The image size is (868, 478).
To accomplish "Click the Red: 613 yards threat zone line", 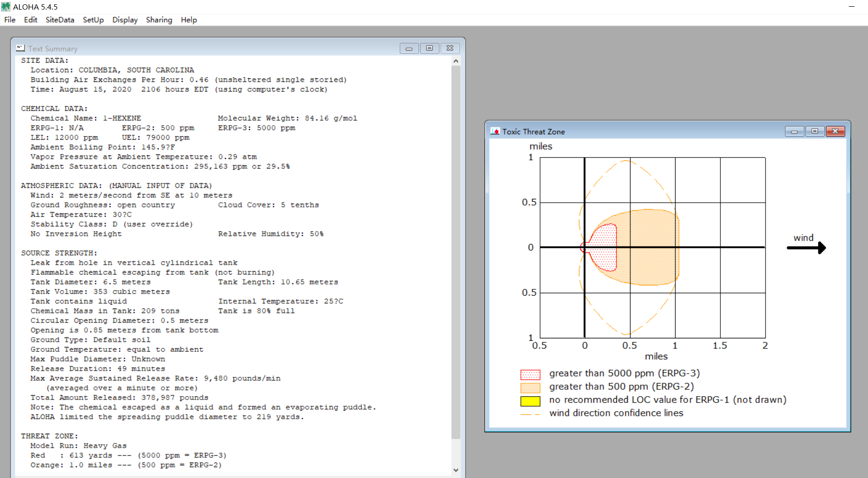I will pyautogui.click(x=128, y=455).
